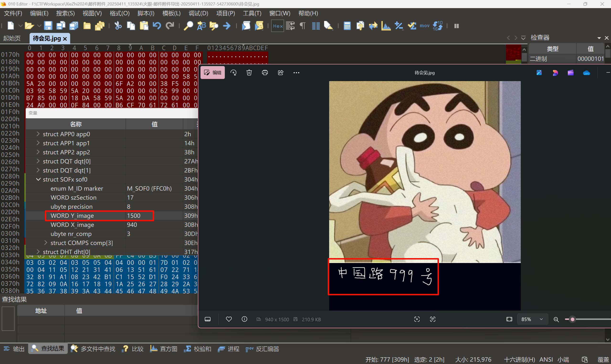The width and height of the screenshot is (611, 364).
Task: Click the Replace (A to B) icon
Action: point(201,26)
